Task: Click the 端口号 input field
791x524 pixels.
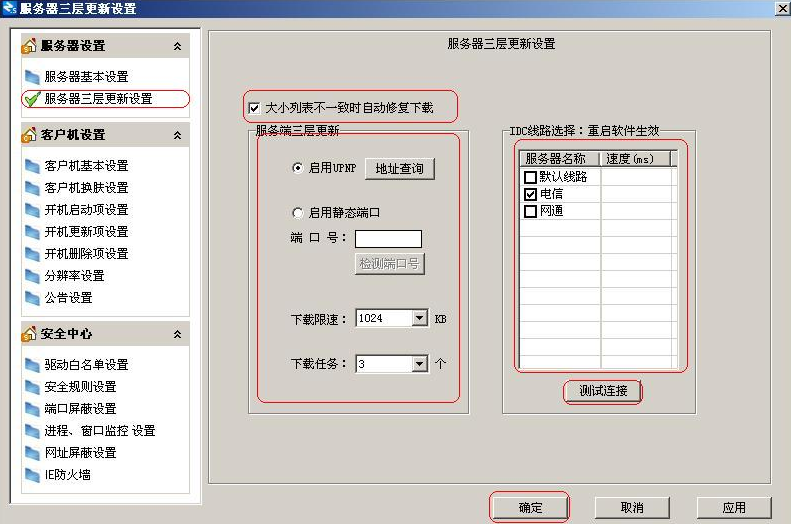Action: (388, 239)
